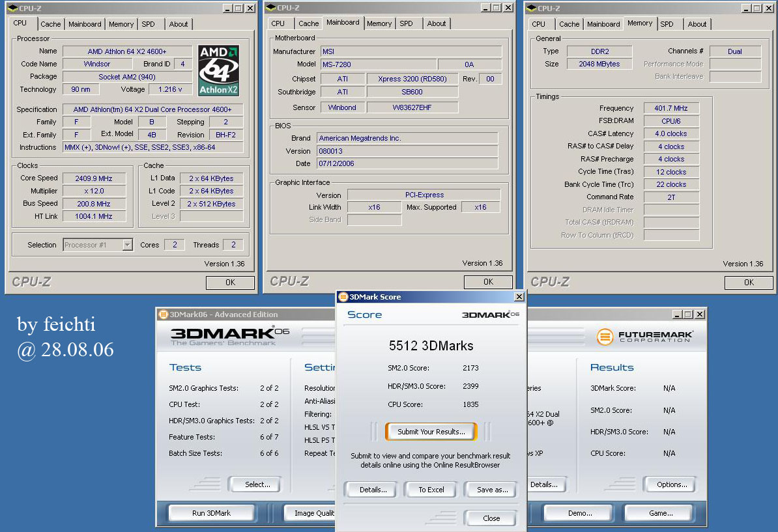Switch to Cache tab in Memory CPU-Z window

point(569,24)
